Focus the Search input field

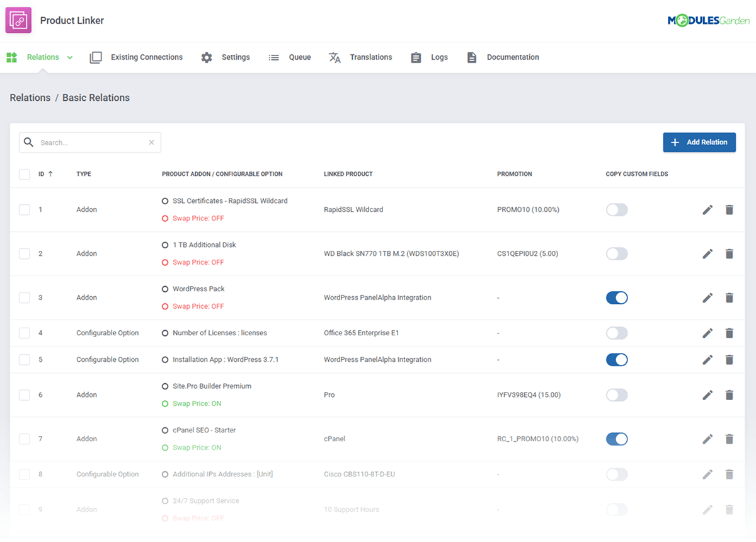click(x=90, y=142)
